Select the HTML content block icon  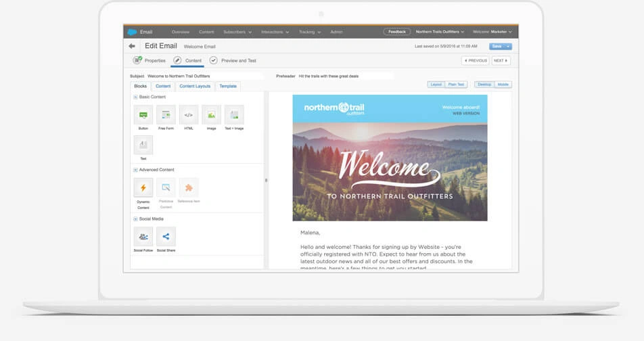point(189,114)
